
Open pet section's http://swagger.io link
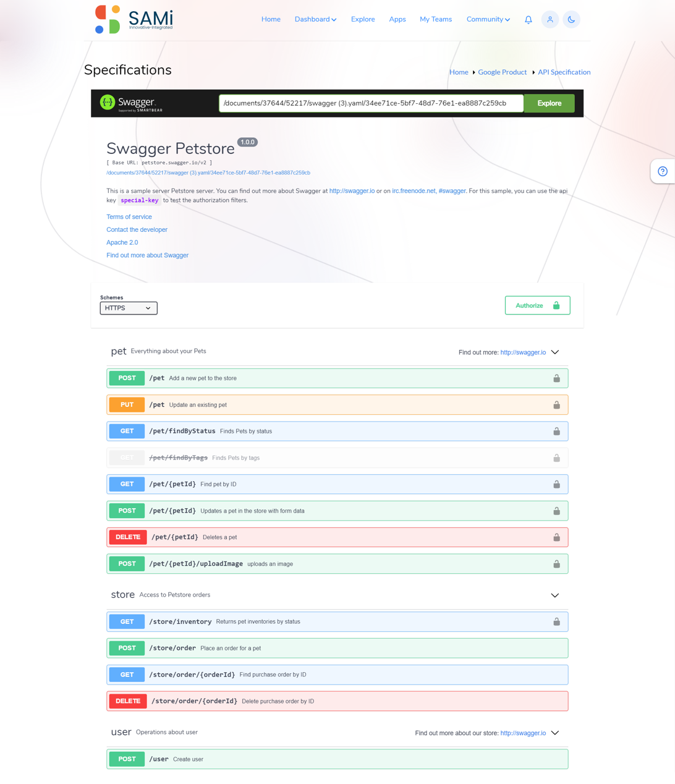(523, 352)
